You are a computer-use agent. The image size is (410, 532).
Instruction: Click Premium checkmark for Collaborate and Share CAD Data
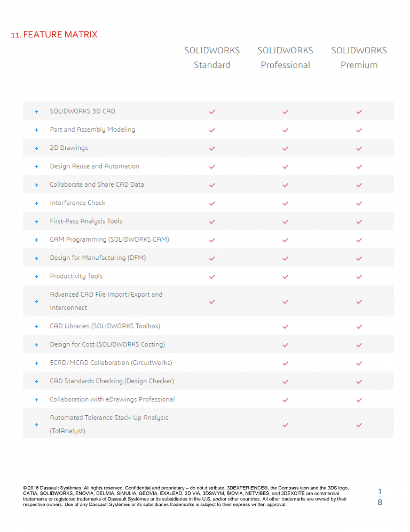(x=359, y=185)
